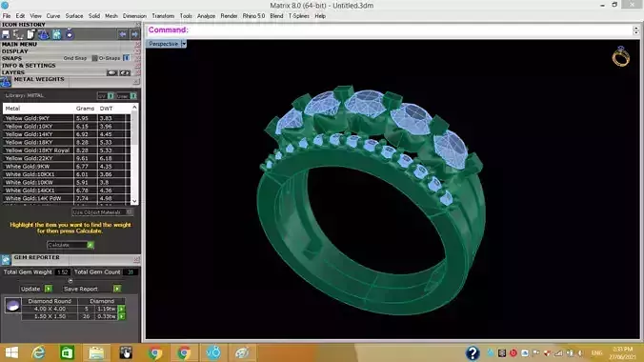The height and width of the screenshot is (362, 644).
Task: Go to previous icon history with left arrow
Action: click(122, 34)
